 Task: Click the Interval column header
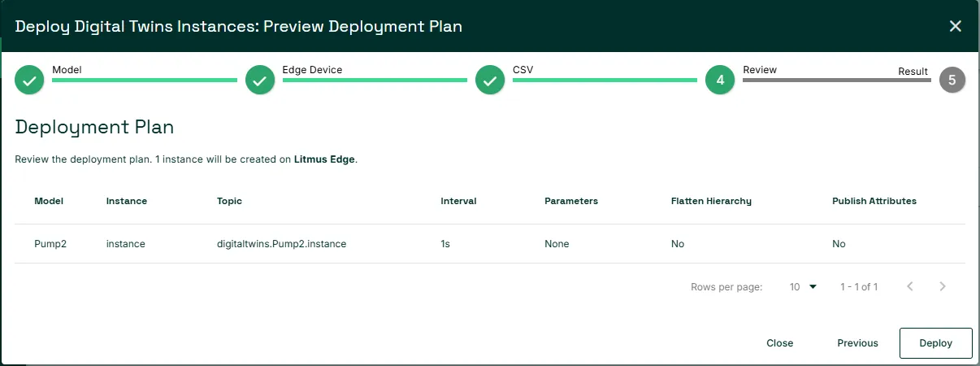click(458, 201)
